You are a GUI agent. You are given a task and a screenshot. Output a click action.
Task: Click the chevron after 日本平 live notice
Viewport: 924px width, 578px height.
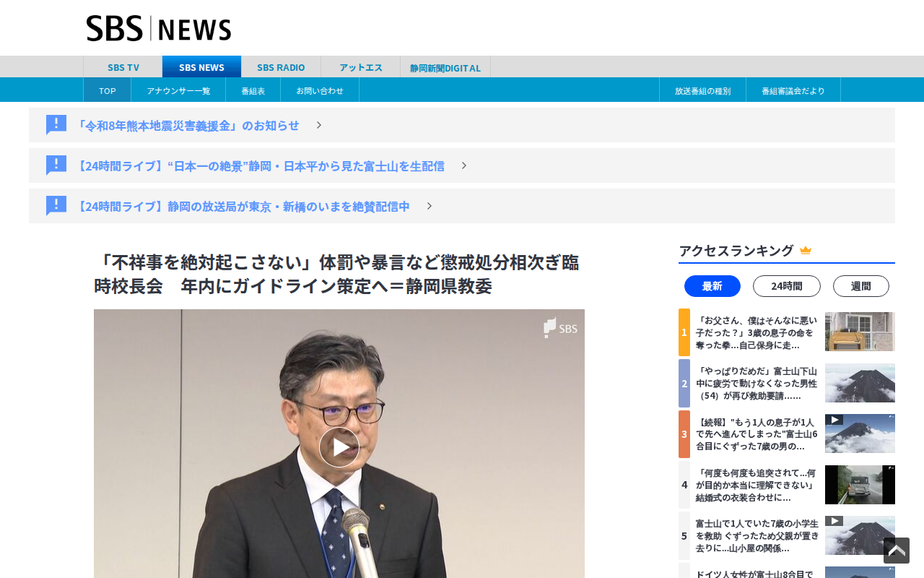(464, 165)
